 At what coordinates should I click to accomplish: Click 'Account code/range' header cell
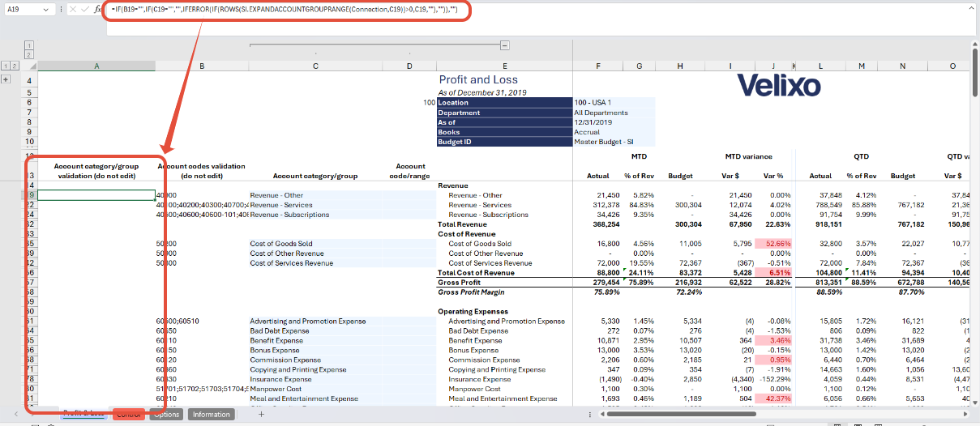pos(411,171)
